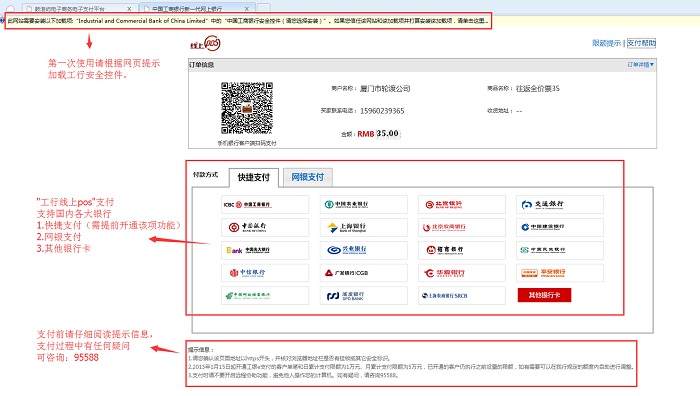
Task: Pick the 平安银行 logo
Action: point(560,273)
